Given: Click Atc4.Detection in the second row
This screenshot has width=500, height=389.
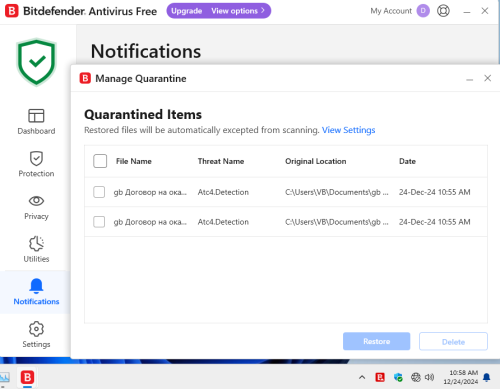Looking at the screenshot, I should pyautogui.click(x=223, y=222).
